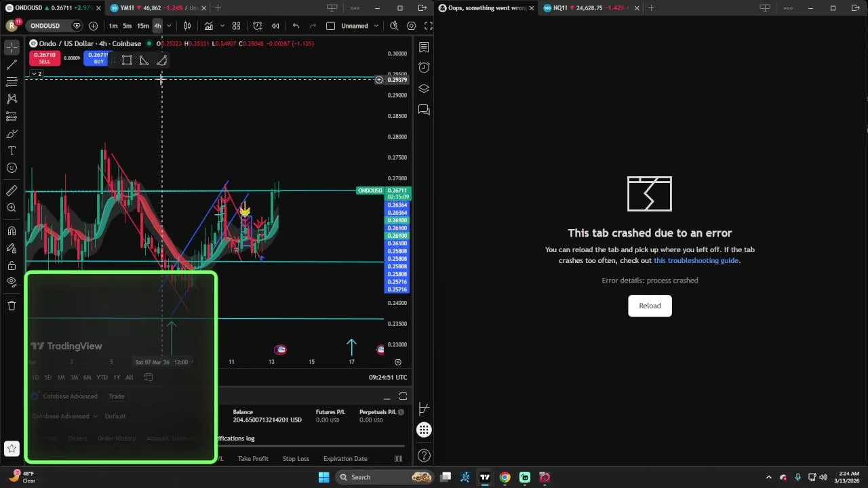Open quick search icon

click(394, 26)
